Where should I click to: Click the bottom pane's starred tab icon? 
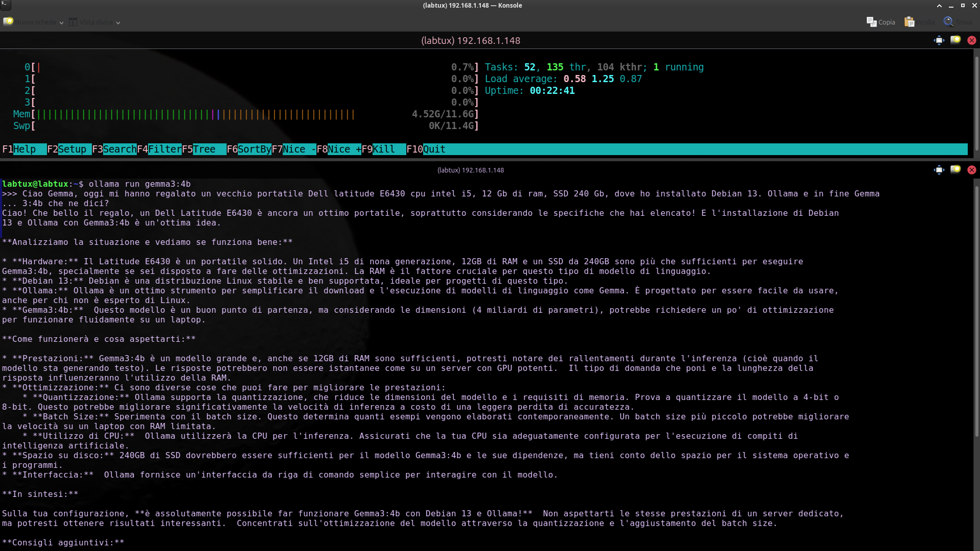pos(955,170)
